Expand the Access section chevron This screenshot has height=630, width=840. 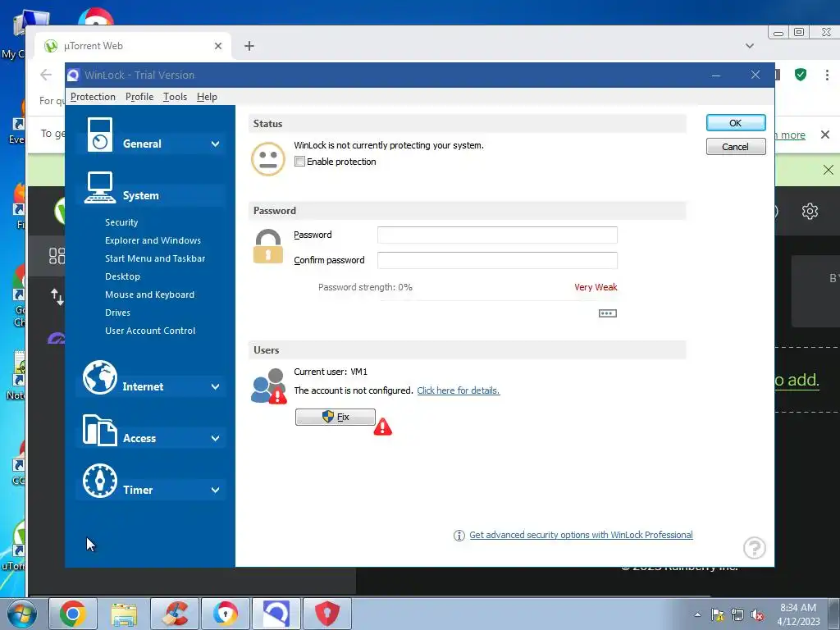pos(216,438)
